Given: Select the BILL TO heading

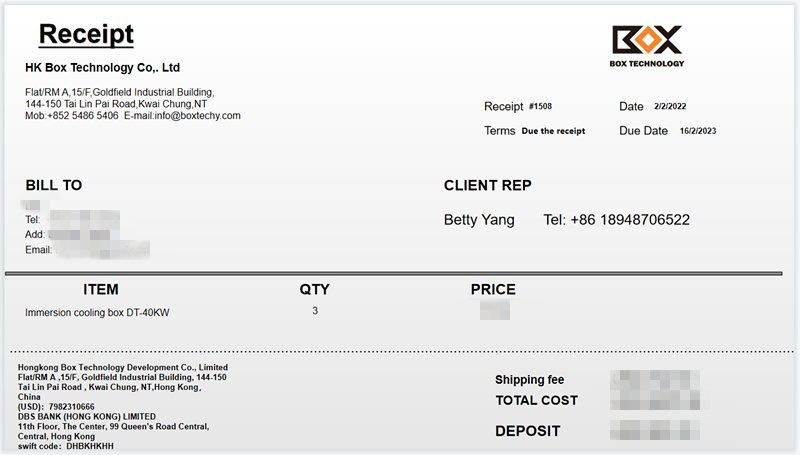Looking at the screenshot, I should click(54, 185).
